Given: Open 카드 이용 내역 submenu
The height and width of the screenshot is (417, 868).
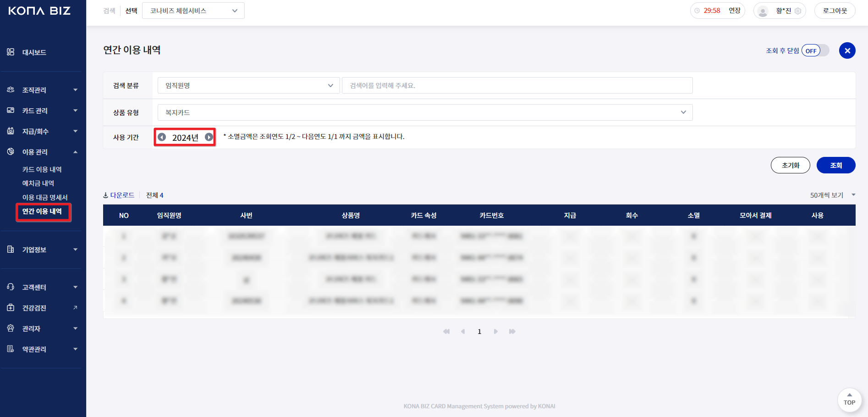Looking at the screenshot, I should (42, 170).
